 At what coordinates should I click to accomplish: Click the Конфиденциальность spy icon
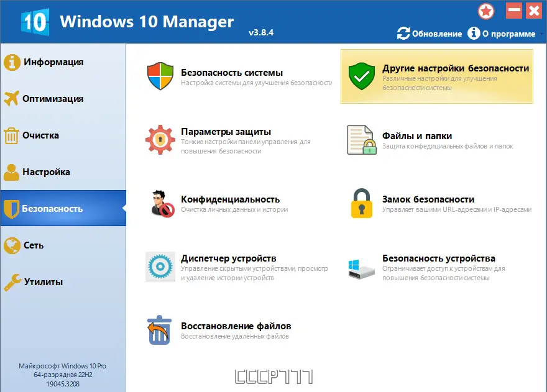click(x=162, y=204)
